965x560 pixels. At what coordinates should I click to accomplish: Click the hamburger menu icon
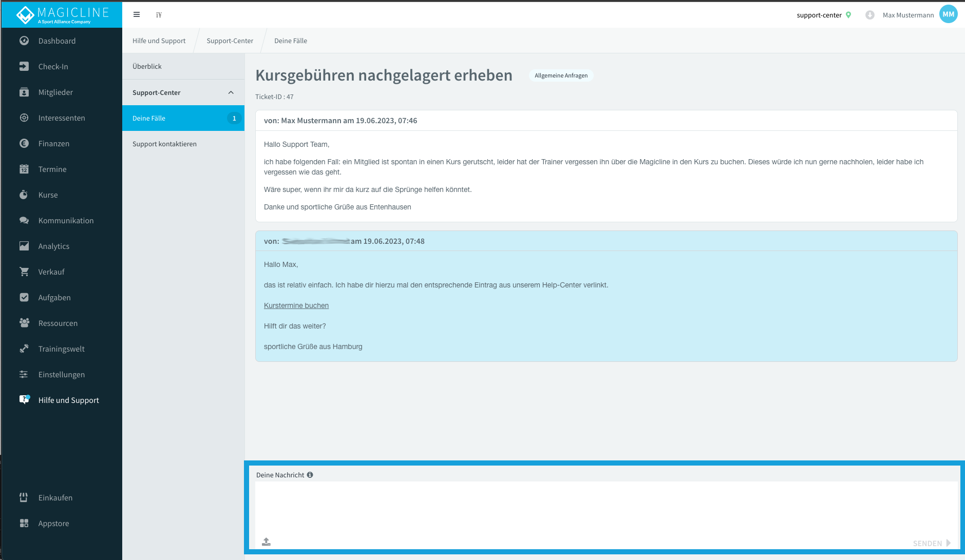pos(137,15)
